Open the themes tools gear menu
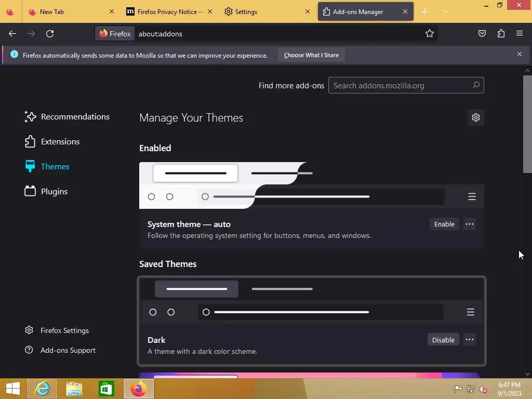Viewport: 532px width, 399px height. point(476,117)
